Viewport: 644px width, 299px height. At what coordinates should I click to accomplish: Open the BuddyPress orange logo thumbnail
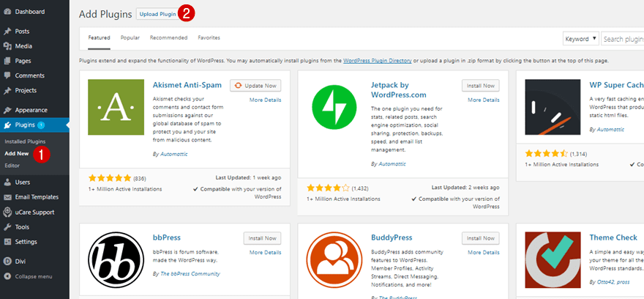tap(334, 260)
